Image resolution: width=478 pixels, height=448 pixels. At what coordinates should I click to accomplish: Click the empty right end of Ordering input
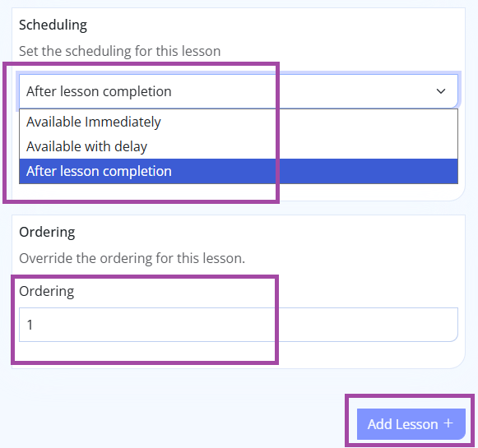(x=397, y=325)
